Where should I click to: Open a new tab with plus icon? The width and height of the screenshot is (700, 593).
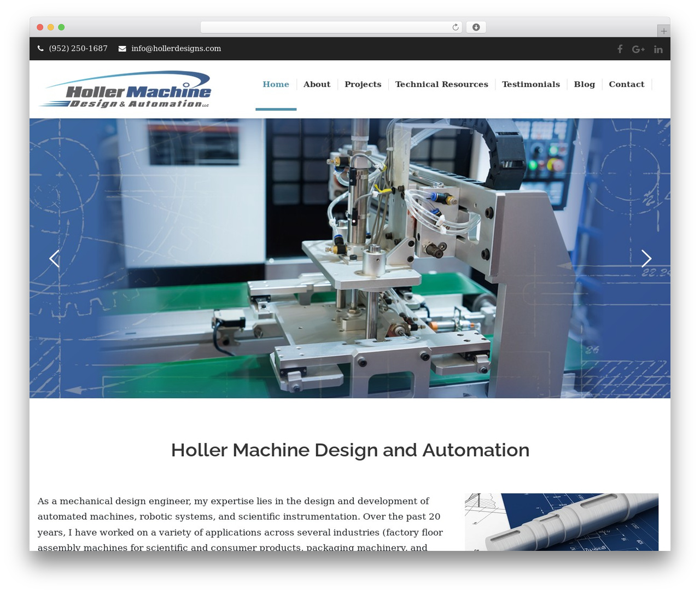coord(663,31)
